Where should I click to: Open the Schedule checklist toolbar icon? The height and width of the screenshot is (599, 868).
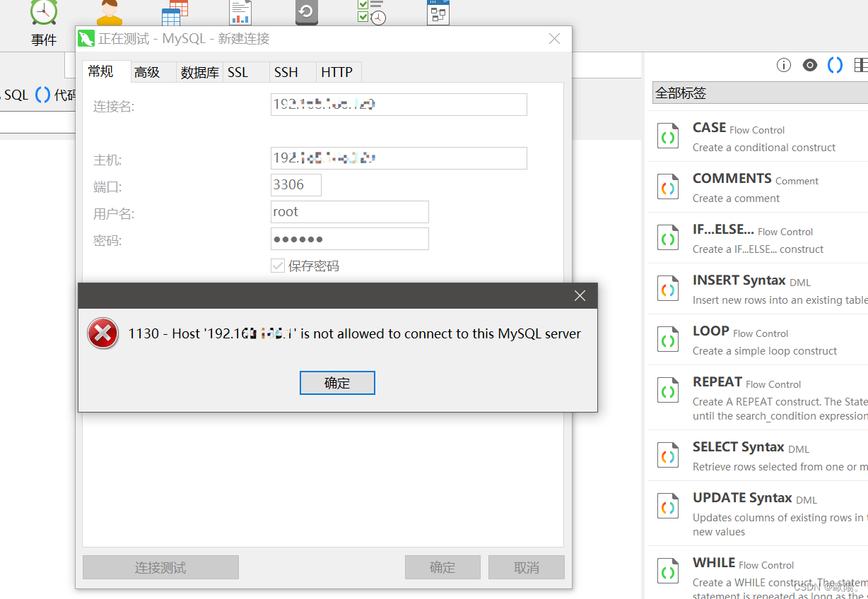tap(372, 13)
